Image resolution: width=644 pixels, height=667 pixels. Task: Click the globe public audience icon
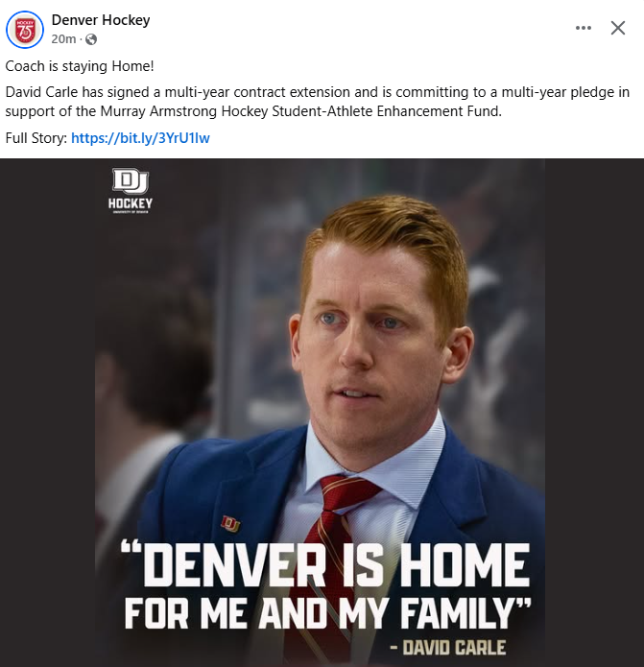pyautogui.click(x=91, y=39)
